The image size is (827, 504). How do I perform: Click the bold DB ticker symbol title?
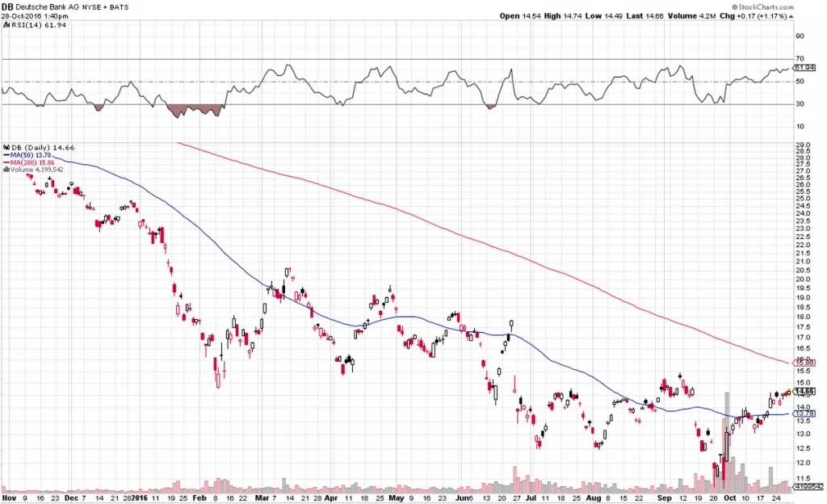[x=6, y=6]
